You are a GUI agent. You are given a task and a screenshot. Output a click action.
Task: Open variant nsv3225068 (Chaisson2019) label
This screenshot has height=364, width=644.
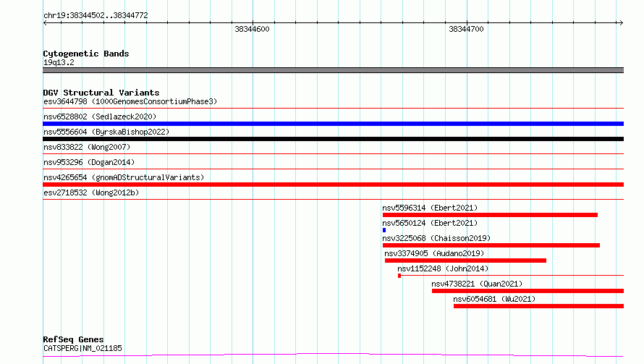pos(436,238)
